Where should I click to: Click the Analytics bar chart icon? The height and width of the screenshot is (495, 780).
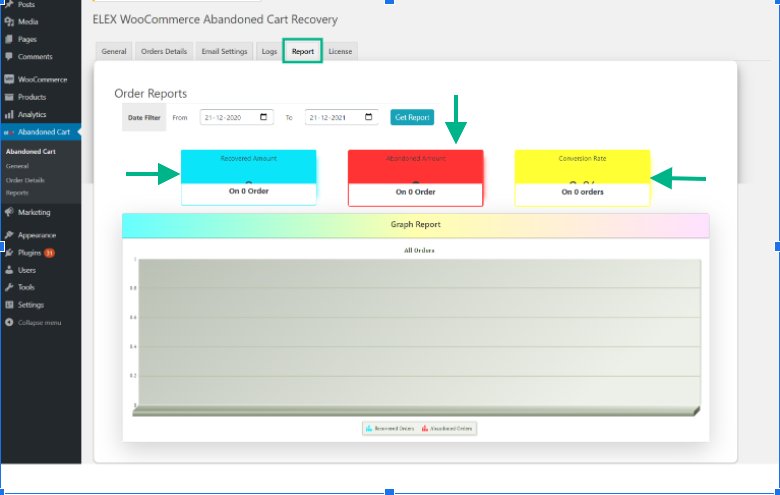pyautogui.click(x=9, y=114)
